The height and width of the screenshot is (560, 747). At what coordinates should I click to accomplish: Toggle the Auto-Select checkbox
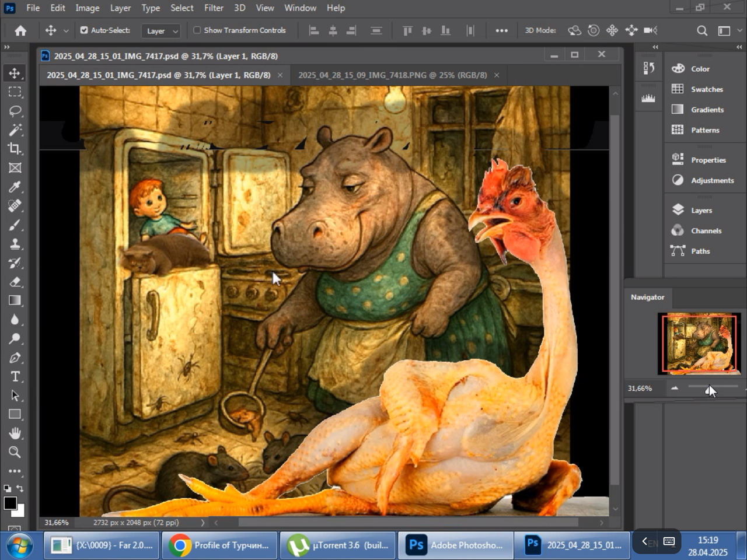pos(84,30)
